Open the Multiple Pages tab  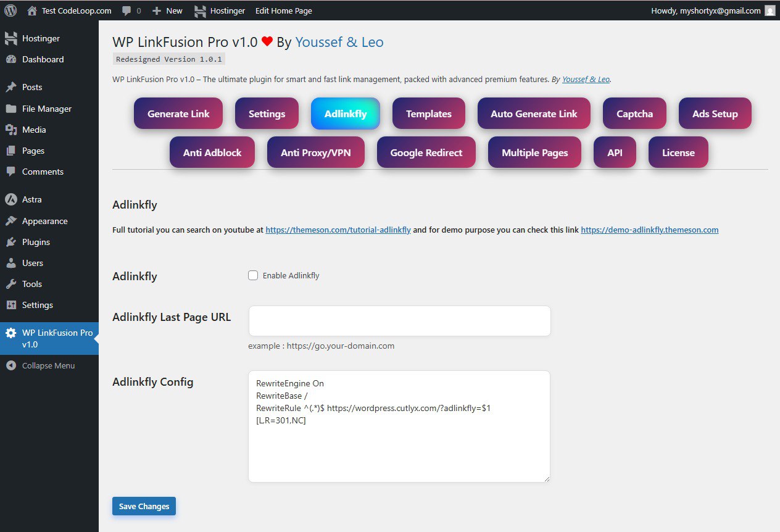(535, 152)
